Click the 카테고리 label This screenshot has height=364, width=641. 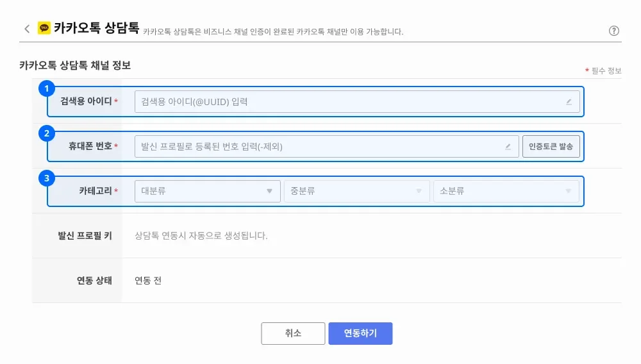coord(96,191)
